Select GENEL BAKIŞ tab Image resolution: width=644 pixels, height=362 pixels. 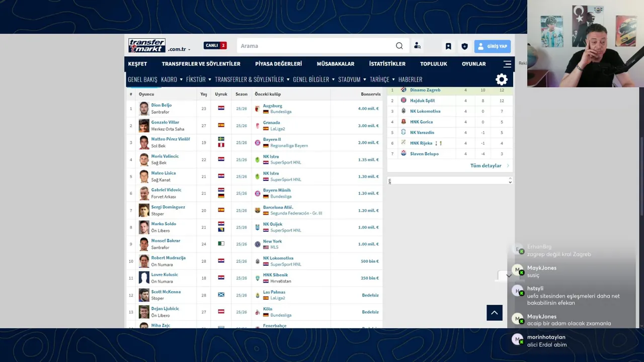(x=142, y=79)
